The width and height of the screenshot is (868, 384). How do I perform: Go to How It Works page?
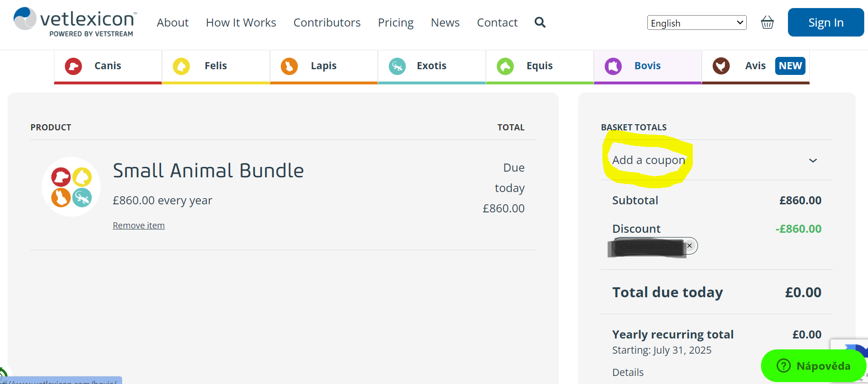[241, 22]
